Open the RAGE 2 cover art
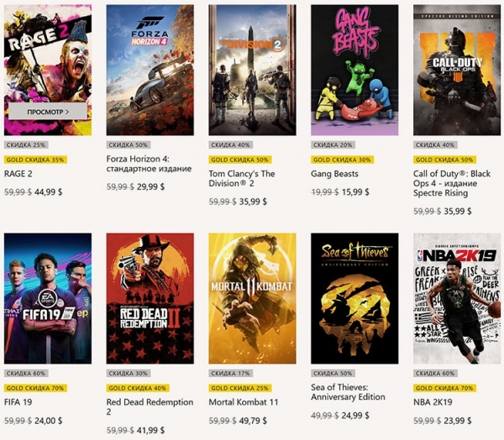 [48, 50]
